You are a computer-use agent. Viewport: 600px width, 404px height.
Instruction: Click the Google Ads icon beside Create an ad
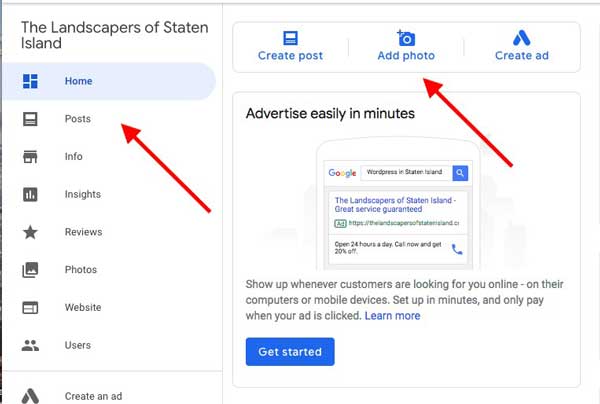pos(30,396)
